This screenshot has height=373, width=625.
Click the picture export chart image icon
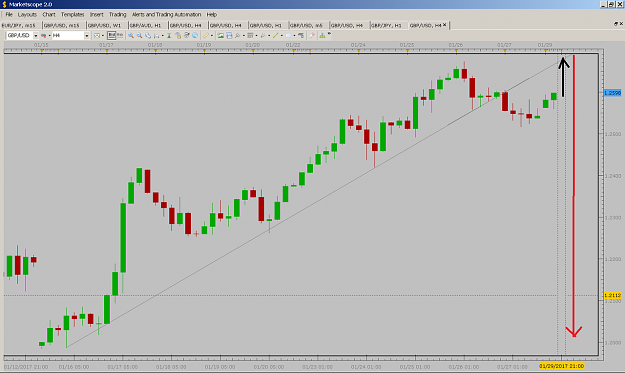click(220, 35)
